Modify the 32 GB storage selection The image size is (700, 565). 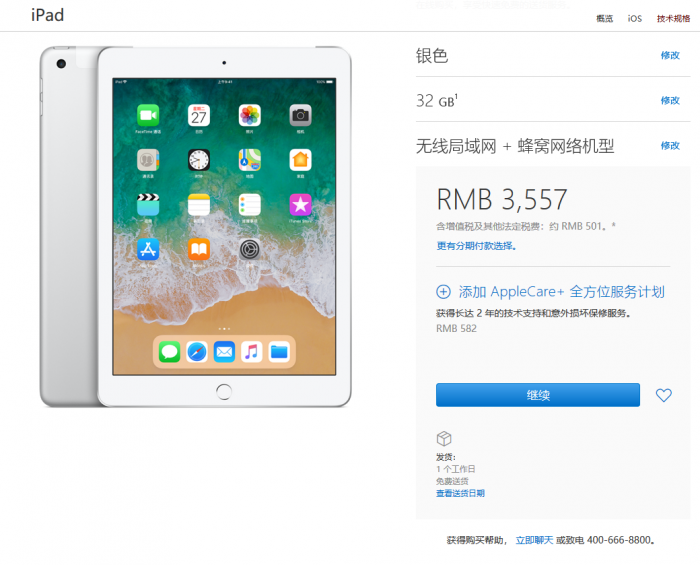[x=670, y=100]
